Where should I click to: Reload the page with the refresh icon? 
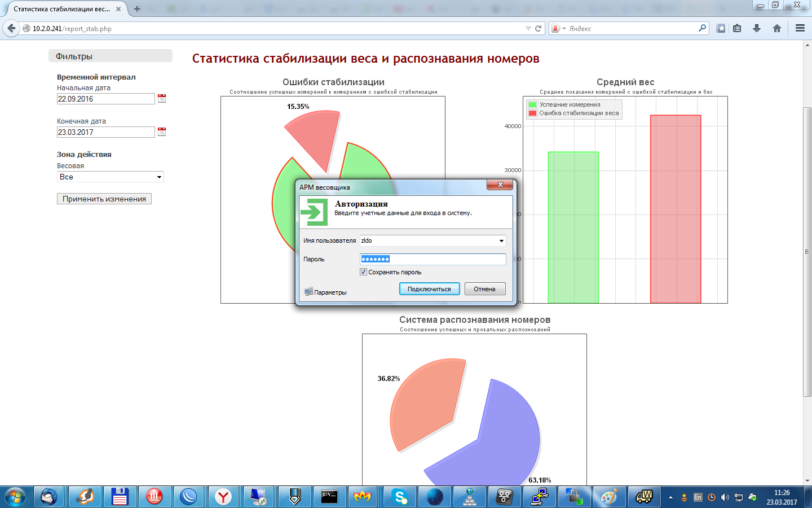[539, 28]
